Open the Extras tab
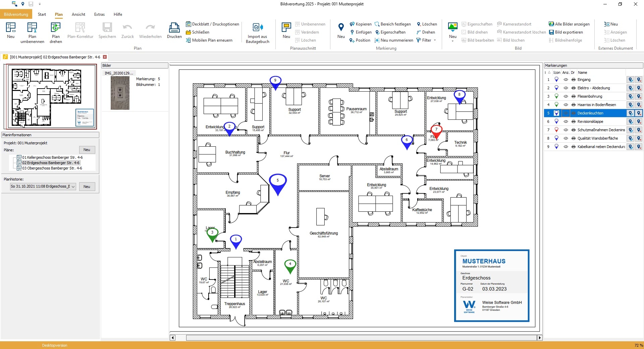Screen dimensions: 644x349 (99, 14)
